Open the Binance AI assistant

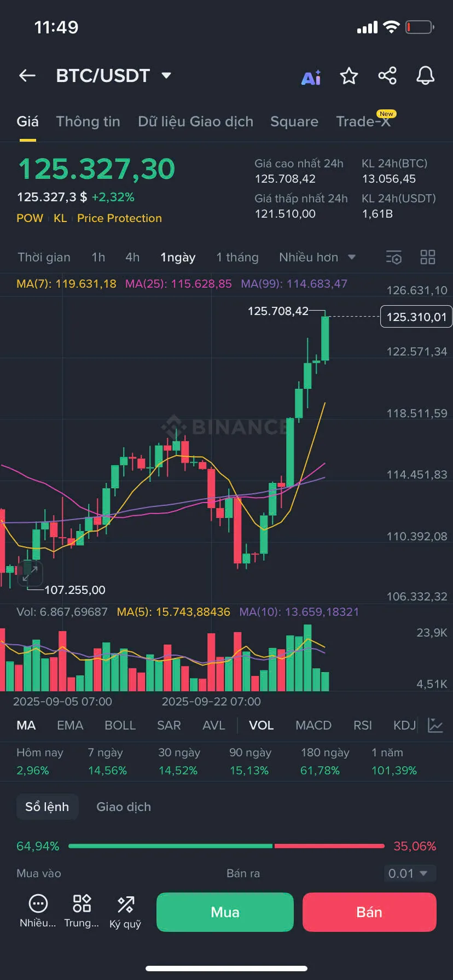coord(311,77)
